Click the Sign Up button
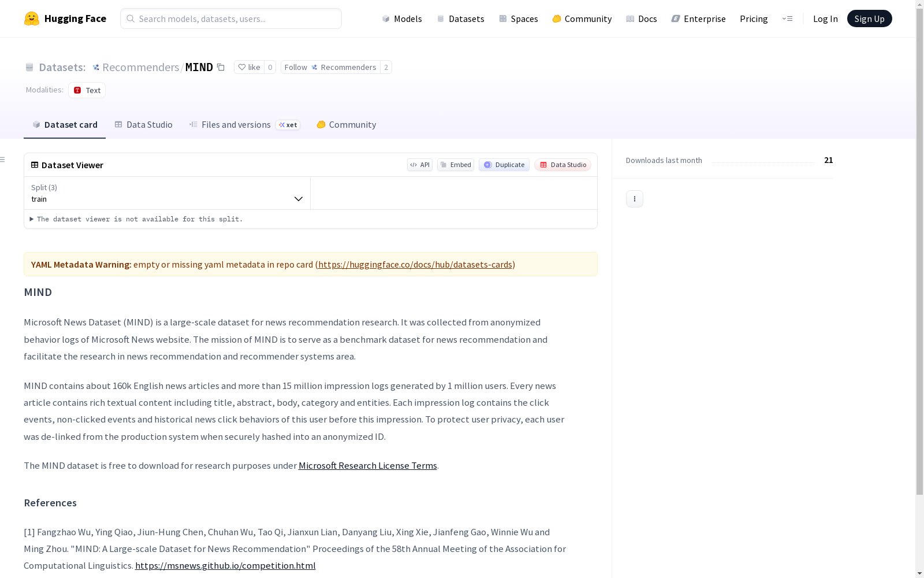 point(870,18)
